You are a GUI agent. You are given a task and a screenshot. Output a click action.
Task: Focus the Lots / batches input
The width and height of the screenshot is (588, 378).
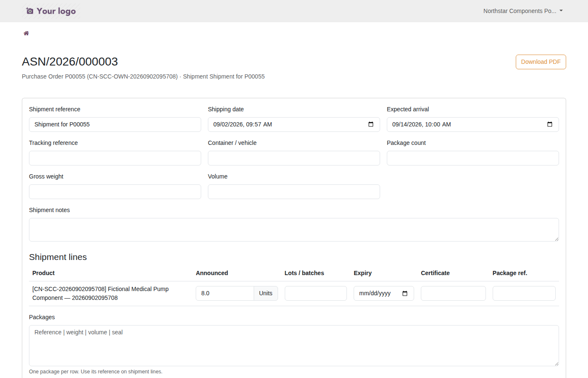(x=316, y=293)
